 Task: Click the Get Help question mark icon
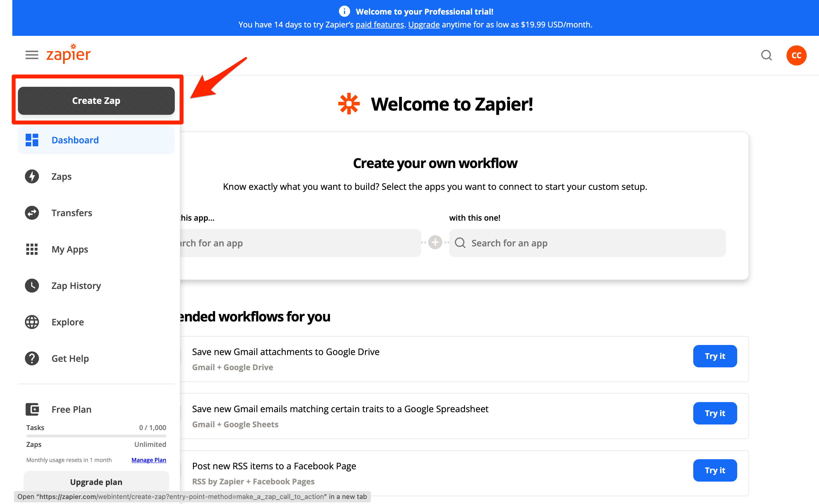point(32,358)
